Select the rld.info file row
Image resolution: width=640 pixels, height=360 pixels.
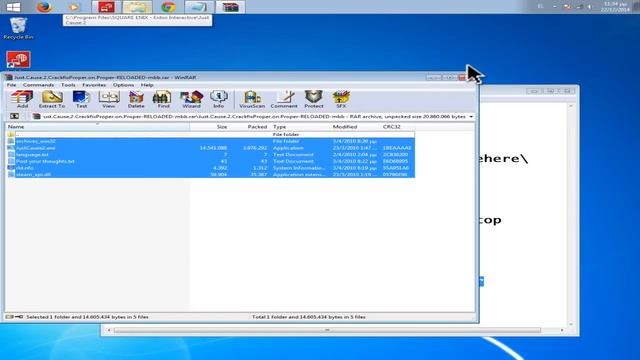pyautogui.click(x=211, y=168)
